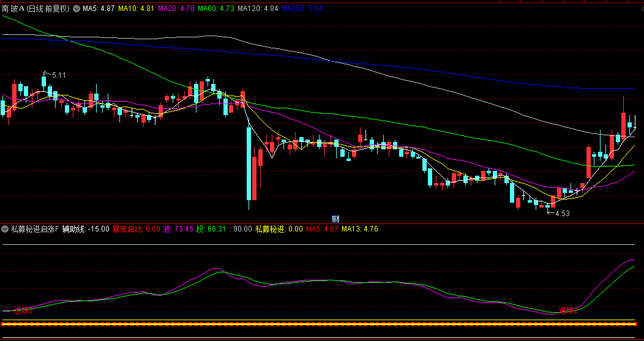Click the indicator panel MA5: 4.87 red label
Image resolution: width=644 pixels, height=341 pixels.
pos(323,229)
